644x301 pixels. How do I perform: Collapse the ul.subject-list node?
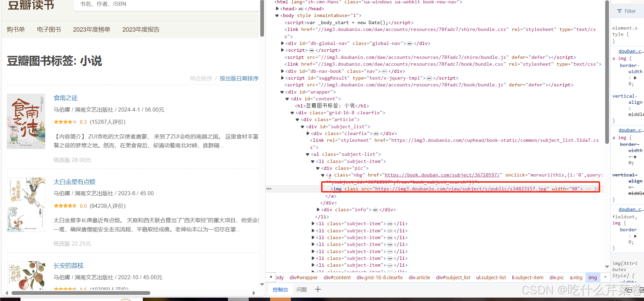(x=308, y=154)
